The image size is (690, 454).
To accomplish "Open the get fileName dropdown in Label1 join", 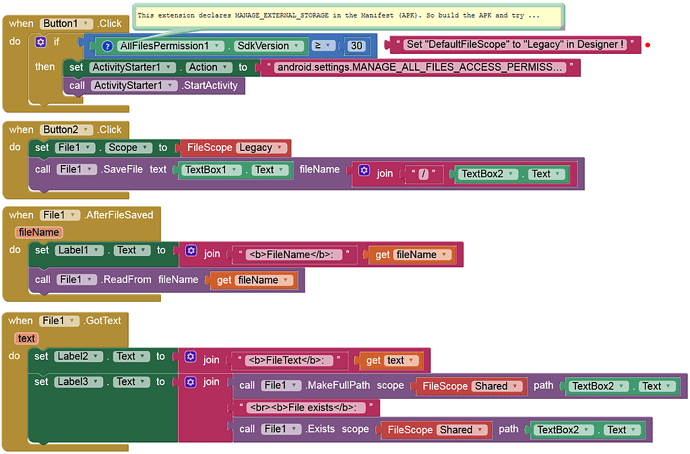I will pos(423,255).
